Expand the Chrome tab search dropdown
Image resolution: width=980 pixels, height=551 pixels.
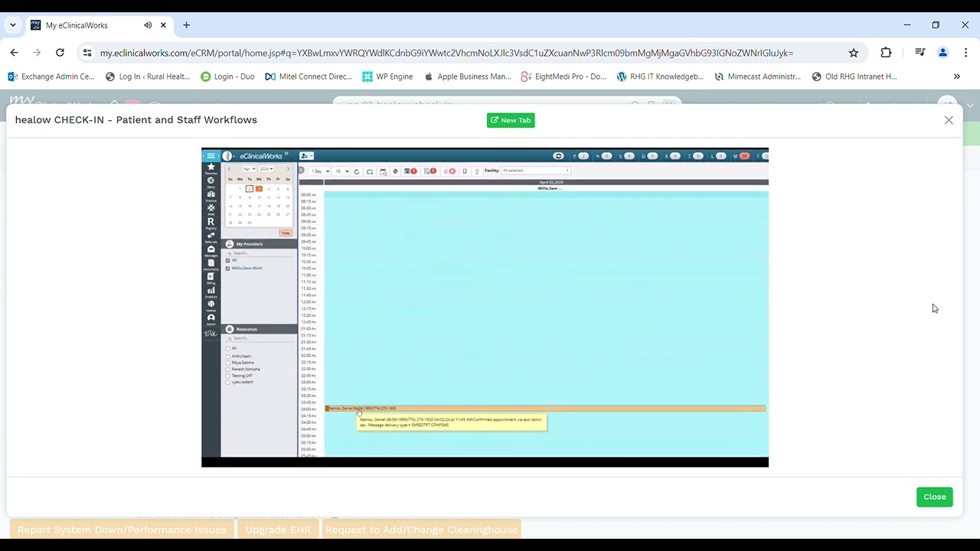(13, 25)
